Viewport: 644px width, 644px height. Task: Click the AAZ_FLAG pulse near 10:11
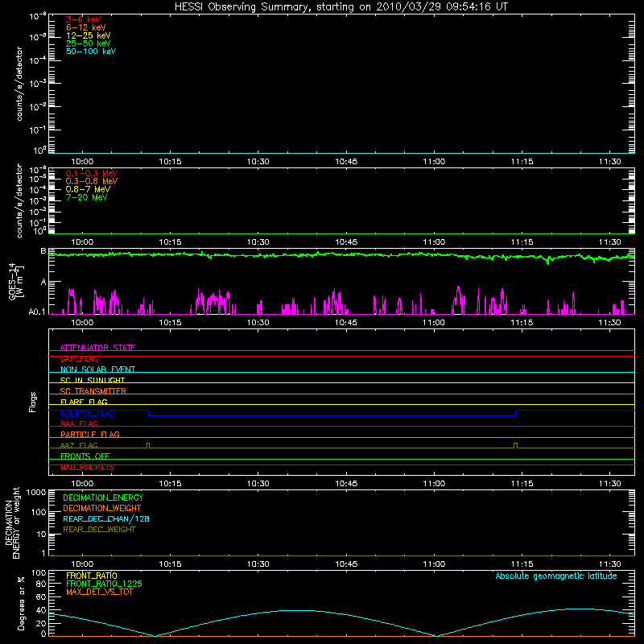point(148,446)
